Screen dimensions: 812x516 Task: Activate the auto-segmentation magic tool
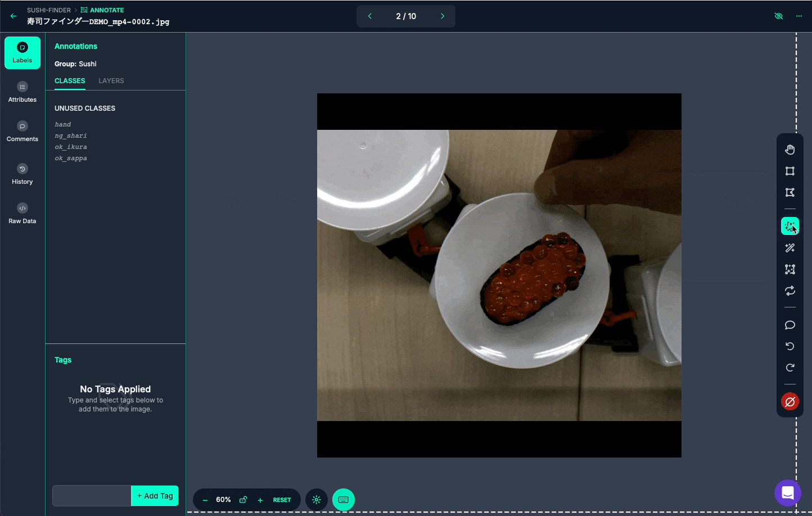[790, 225]
